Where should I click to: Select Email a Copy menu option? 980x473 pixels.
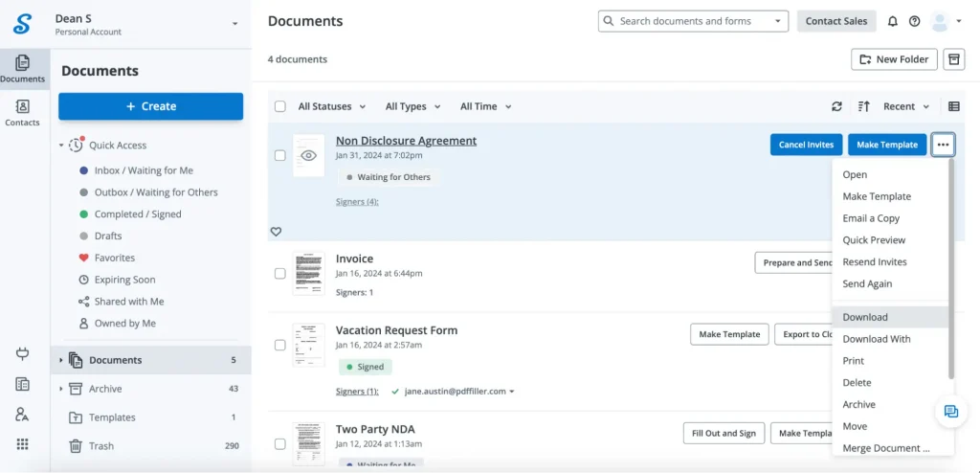[x=871, y=218]
